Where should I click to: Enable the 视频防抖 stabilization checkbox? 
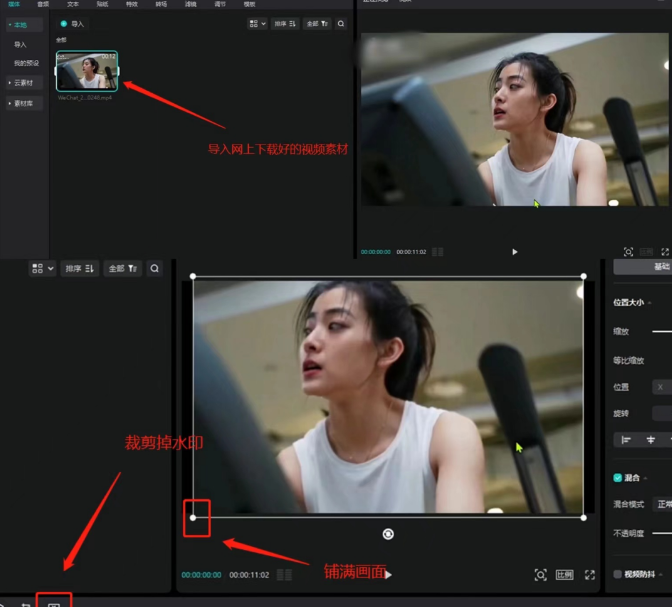(x=618, y=574)
